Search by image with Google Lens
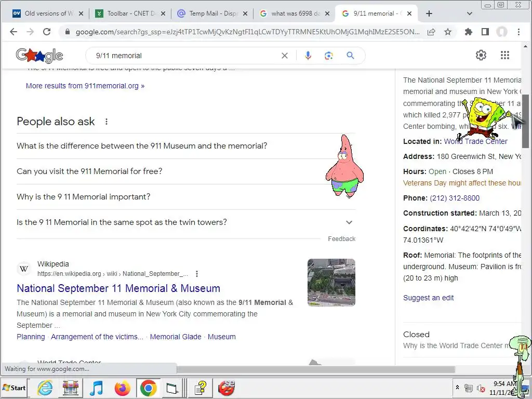This screenshot has height=399, width=532. 328,56
